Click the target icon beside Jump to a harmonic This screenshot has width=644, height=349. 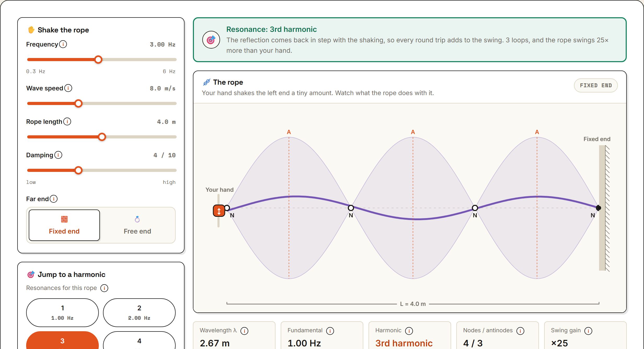coord(31,275)
